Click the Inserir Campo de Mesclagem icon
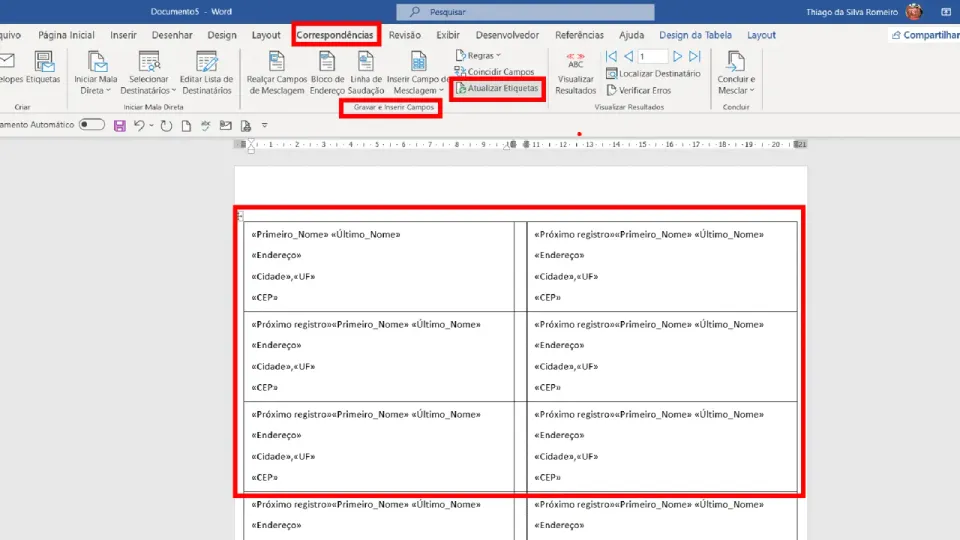This screenshot has width=960, height=540. pos(419,62)
